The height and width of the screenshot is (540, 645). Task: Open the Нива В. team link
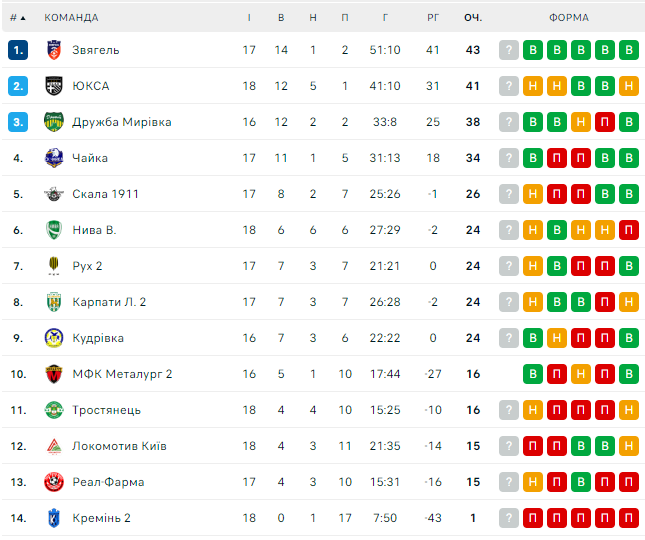(94, 230)
